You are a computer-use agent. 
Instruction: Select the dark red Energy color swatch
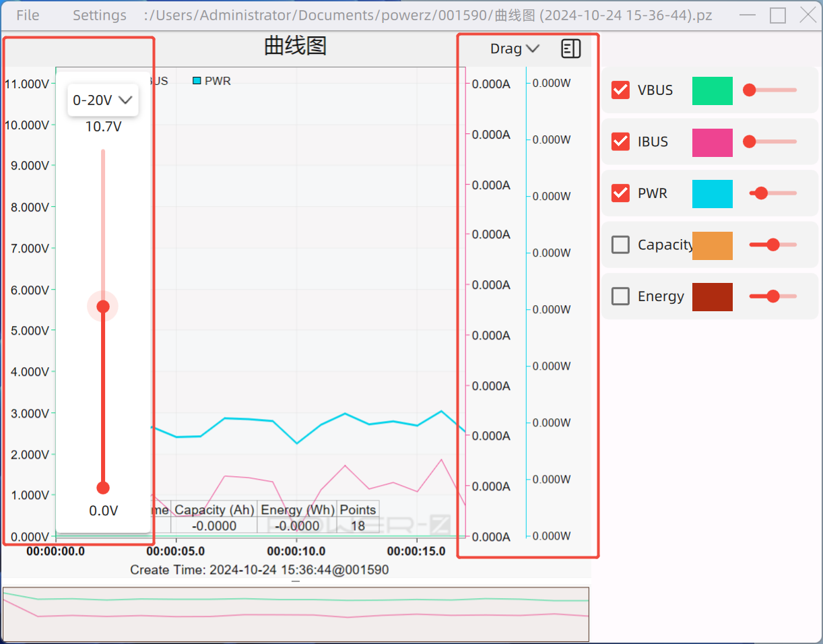[712, 297]
